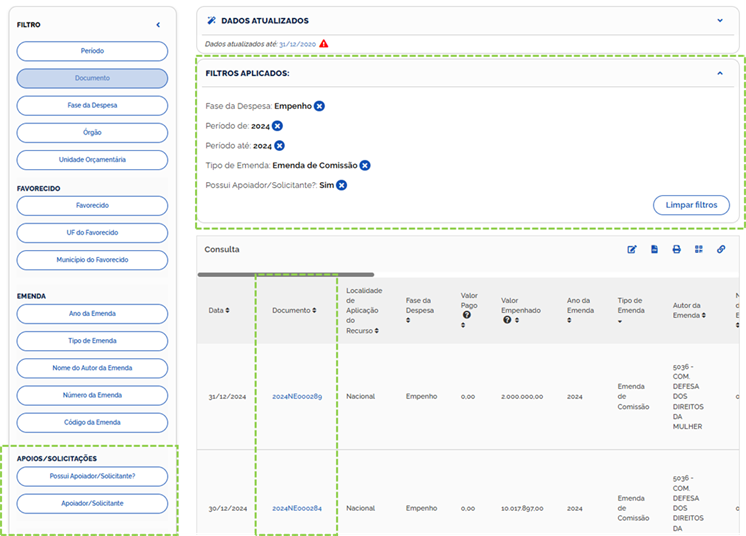
Task: Print the Consulta results table
Action: [x=676, y=249]
